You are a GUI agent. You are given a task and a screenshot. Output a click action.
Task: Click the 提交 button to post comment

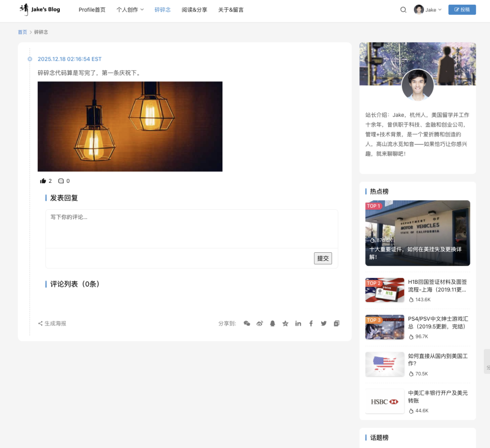pyautogui.click(x=323, y=258)
